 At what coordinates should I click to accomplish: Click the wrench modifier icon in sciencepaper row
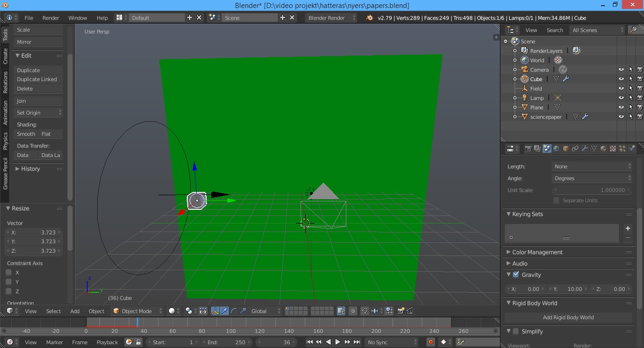[585, 116]
